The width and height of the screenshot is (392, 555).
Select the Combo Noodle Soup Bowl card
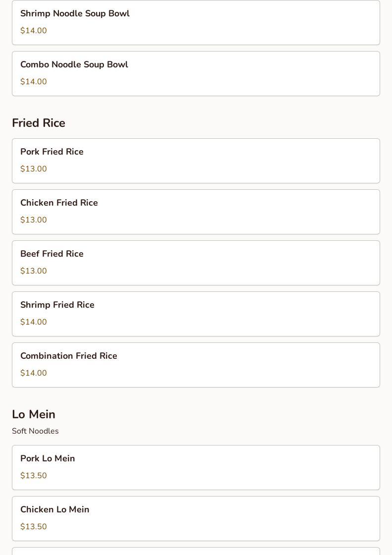click(x=196, y=73)
